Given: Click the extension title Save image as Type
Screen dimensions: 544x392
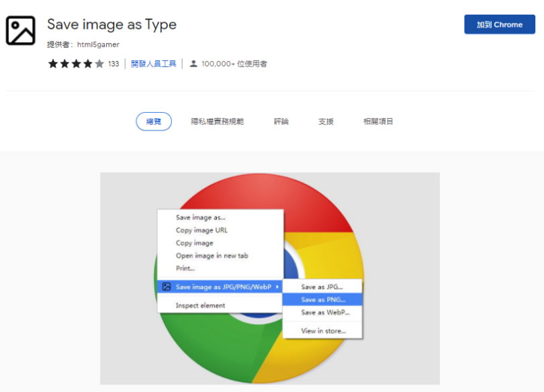Looking at the screenshot, I should coord(111,25).
